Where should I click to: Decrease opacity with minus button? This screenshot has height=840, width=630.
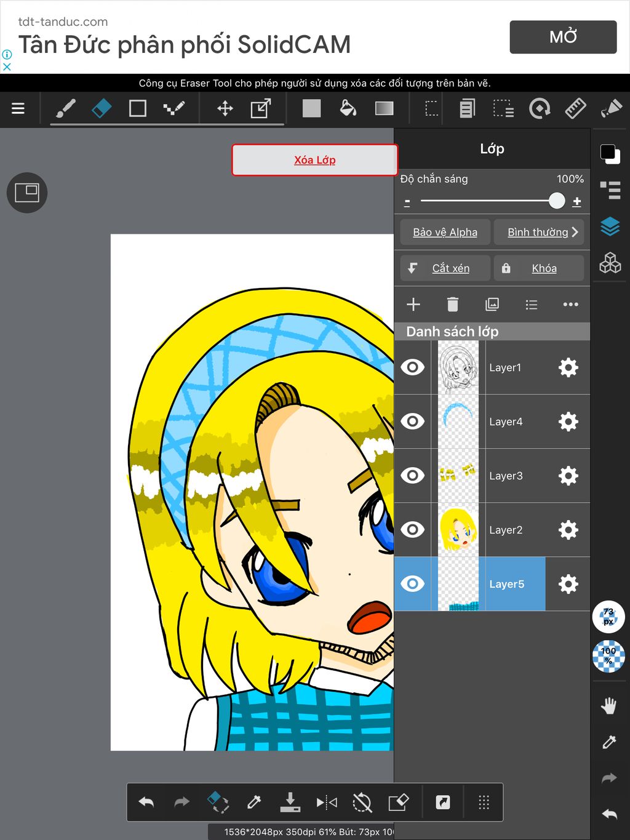point(407,202)
